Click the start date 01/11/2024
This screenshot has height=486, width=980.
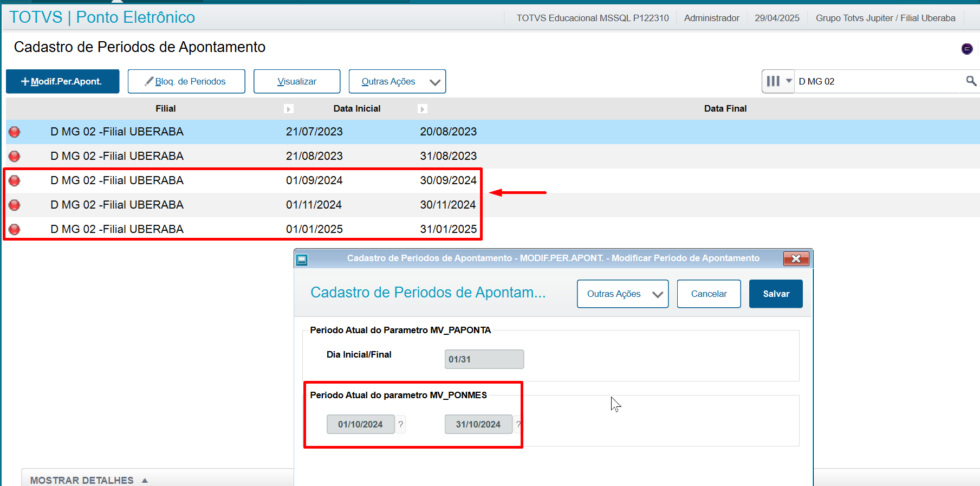pos(314,205)
